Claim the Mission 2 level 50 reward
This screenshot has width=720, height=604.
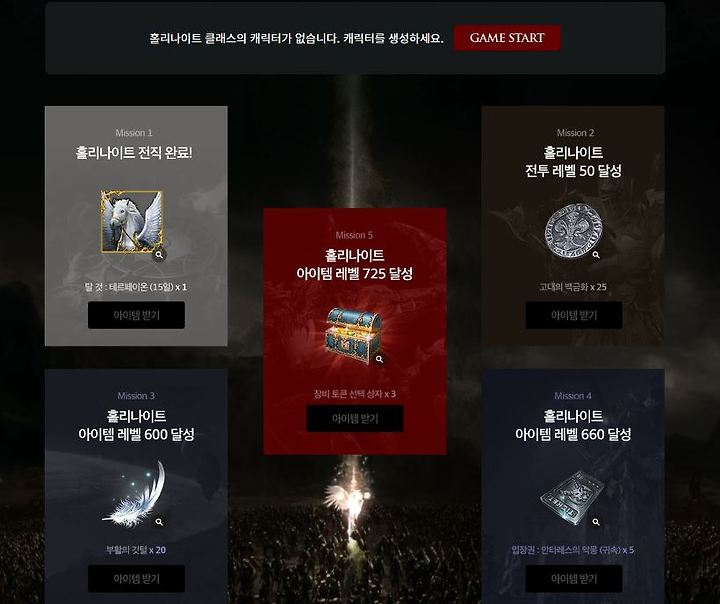574,315
